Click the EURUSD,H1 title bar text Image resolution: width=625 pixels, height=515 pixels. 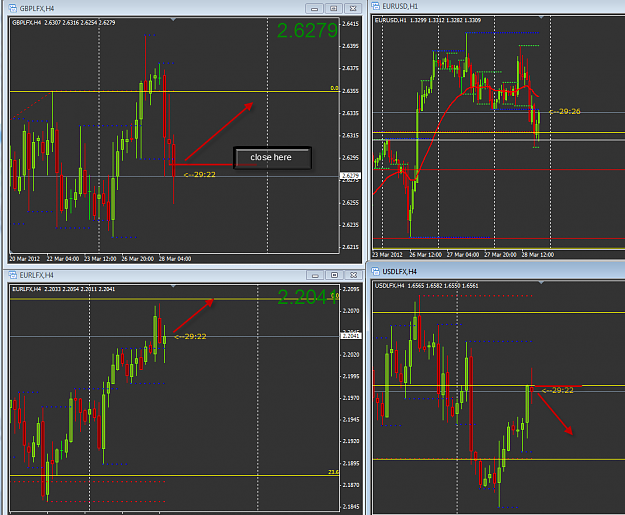[x=400, y=6]
